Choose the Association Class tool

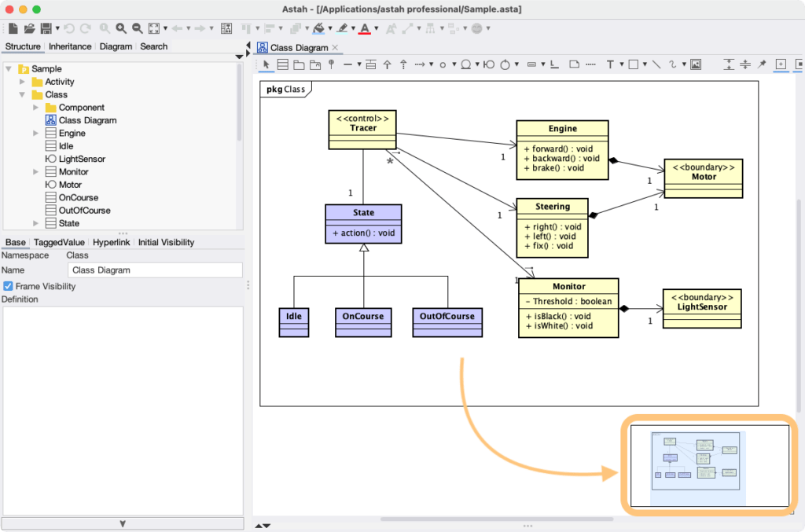tap(371, 64)
